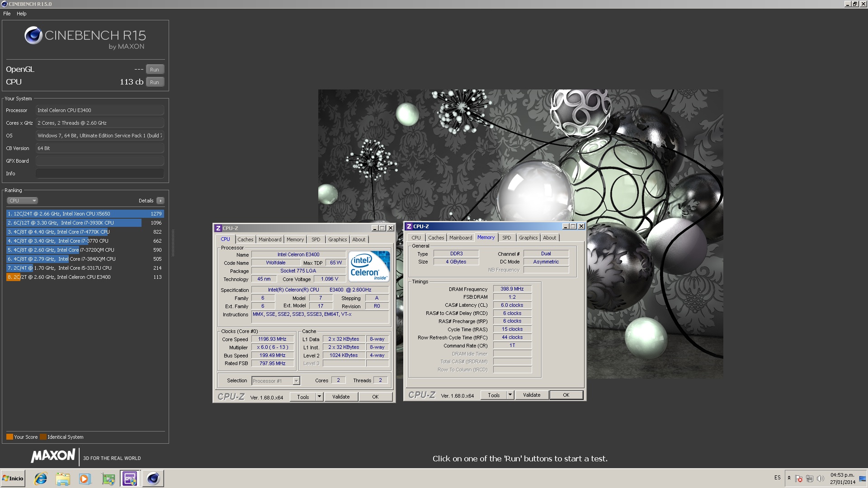The height and width of the screenshot is (488, 868).
Task: Open Internet Explorer from the taskbar
Action: point(41,479)
